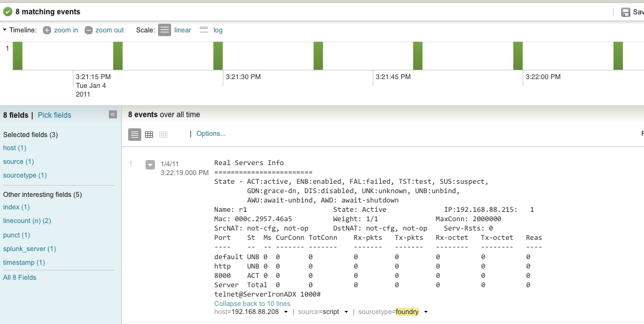
Task: Click the save icon at top right
Action: (x=625, y=12)
